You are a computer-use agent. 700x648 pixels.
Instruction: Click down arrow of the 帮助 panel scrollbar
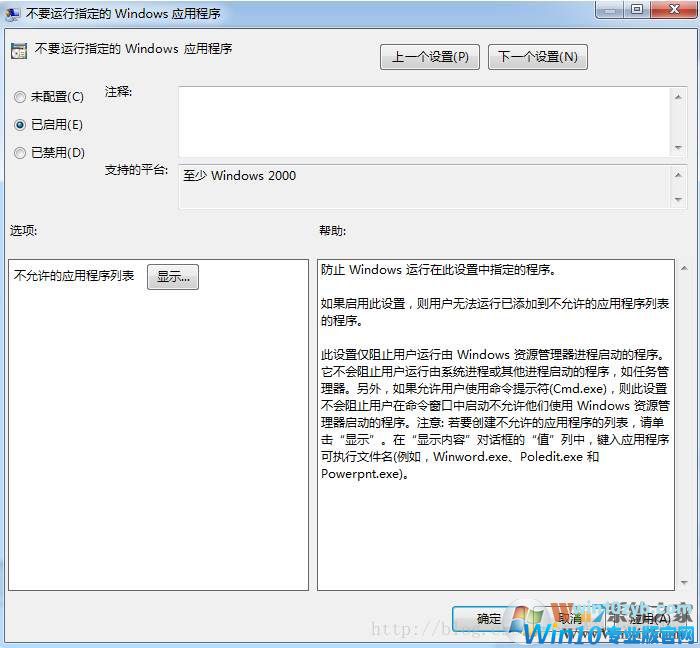[x=683, y=582]
